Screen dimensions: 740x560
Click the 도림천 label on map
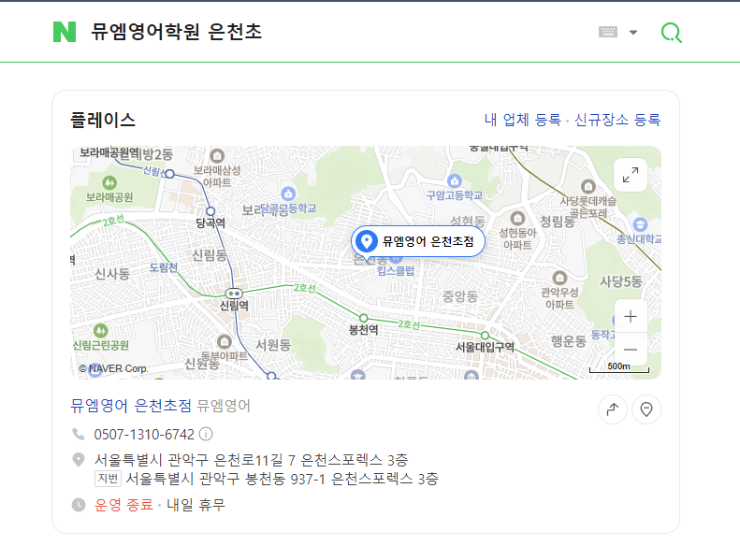click(164, 267)
